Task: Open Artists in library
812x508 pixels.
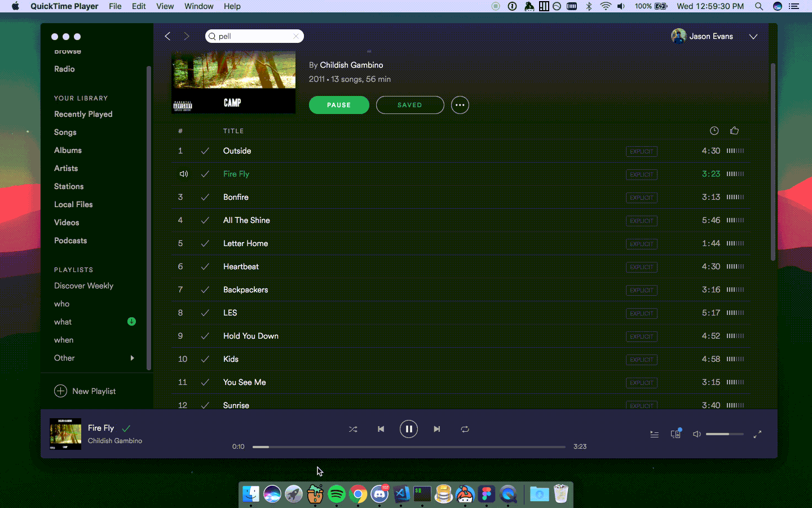Action: coord(66,168)
